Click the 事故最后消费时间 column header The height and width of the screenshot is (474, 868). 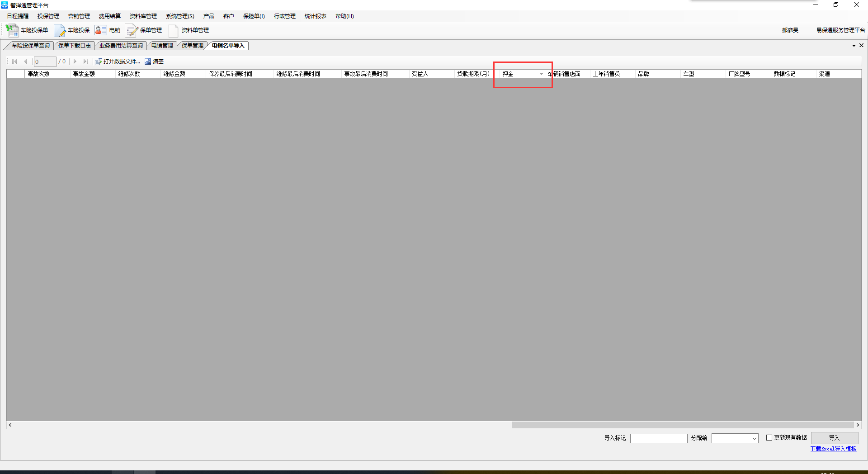click(x=375, y=74)
